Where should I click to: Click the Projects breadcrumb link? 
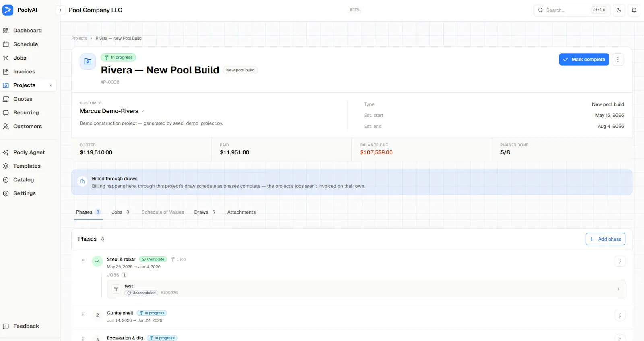(79, 38)
